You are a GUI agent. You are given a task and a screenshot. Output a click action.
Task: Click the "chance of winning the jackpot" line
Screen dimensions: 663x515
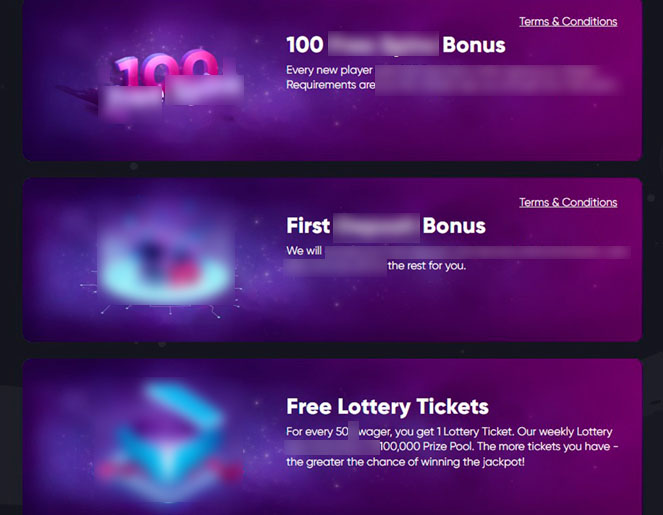pos(405,462)
